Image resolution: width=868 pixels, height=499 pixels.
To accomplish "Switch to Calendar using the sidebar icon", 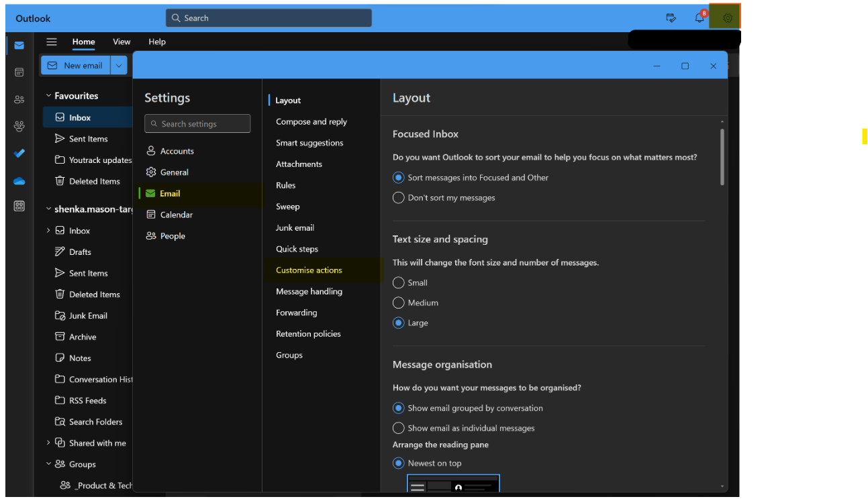I will tap(19, 72).
